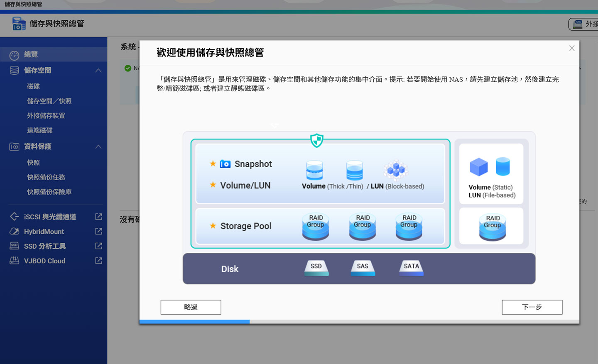Click the Storage Pool label in diagram
This screenshot has height=364, width=598.
tap(246, 226)
